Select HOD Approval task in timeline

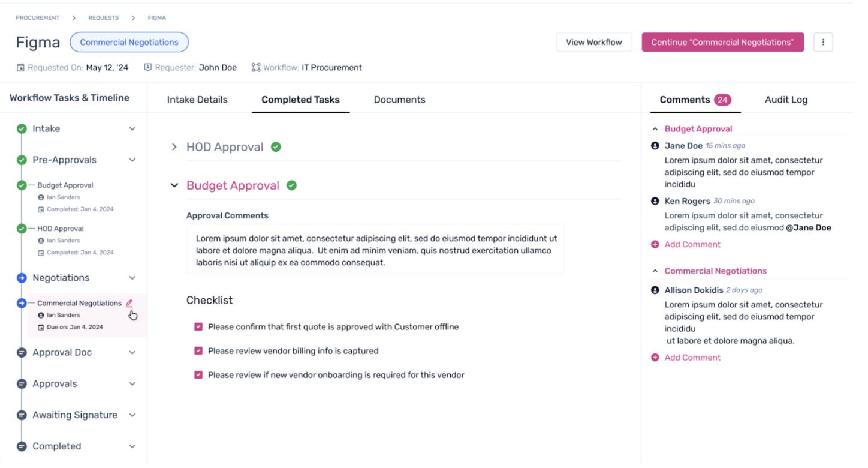[x=61, y=229]
